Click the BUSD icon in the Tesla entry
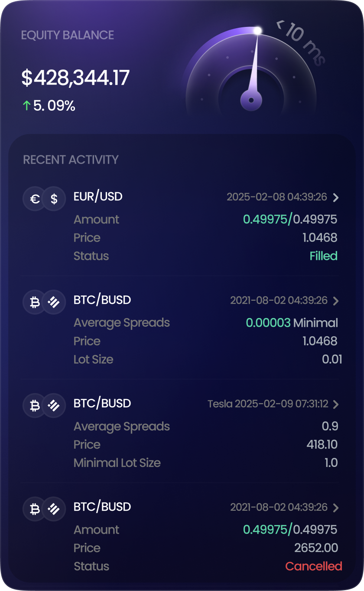This screenshot has width=364, height=591. [x=54, y=406]
